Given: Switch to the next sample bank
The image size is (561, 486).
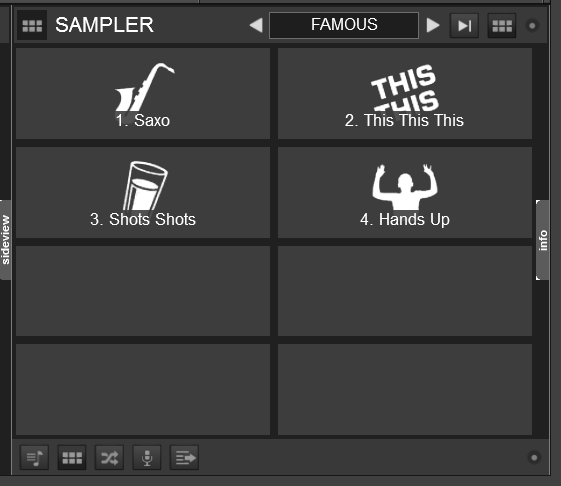Looking at the screenshot, I should coord(433,25).
